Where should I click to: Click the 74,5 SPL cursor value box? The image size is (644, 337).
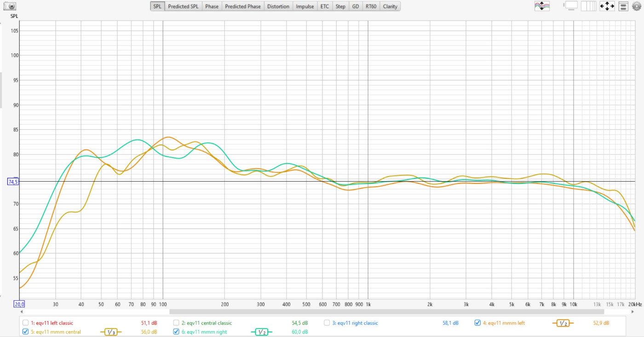click(x=13, y=182)
